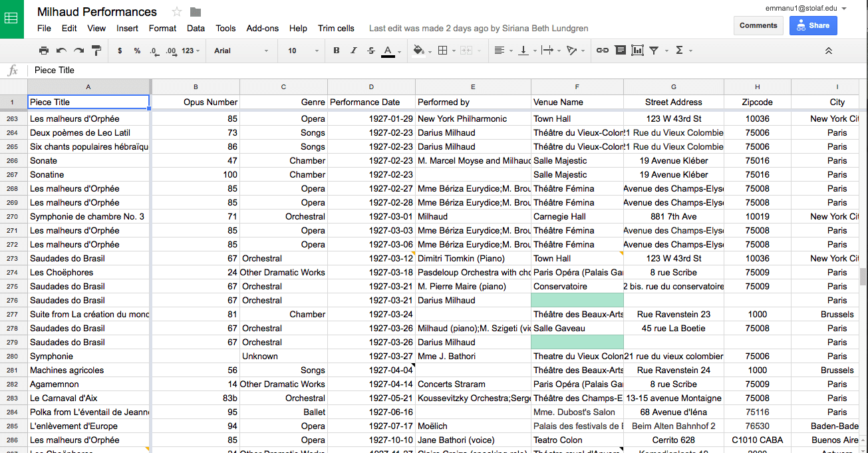
Task: Open the emmanu1@stolaf.edu account dropdown
Action: pos(805,8)
